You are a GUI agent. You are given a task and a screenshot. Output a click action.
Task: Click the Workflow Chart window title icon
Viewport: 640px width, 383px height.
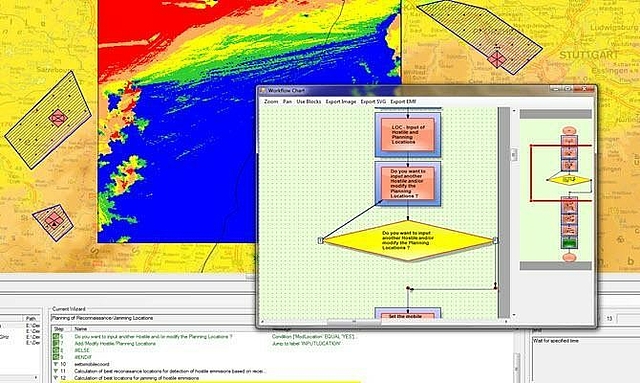263,90
